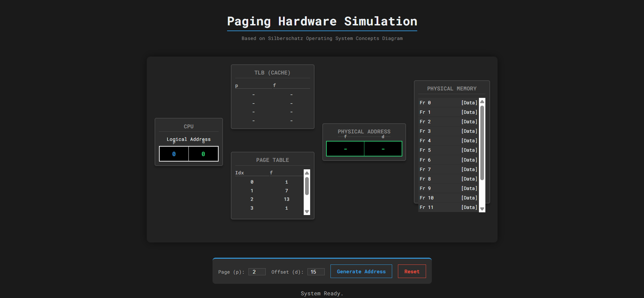Click the Generate Address button
644x298 pixels.
click(361, 271)
